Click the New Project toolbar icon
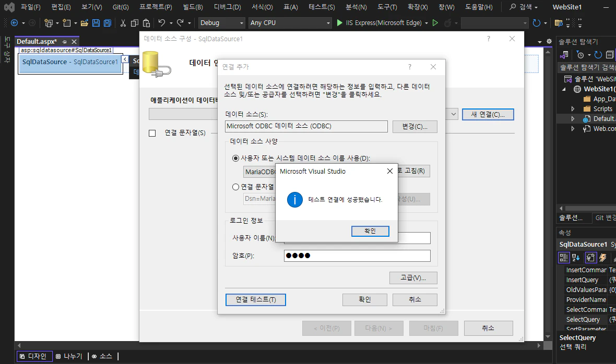The height and width of the screenshot is (364, 616). tap(49, 23)
